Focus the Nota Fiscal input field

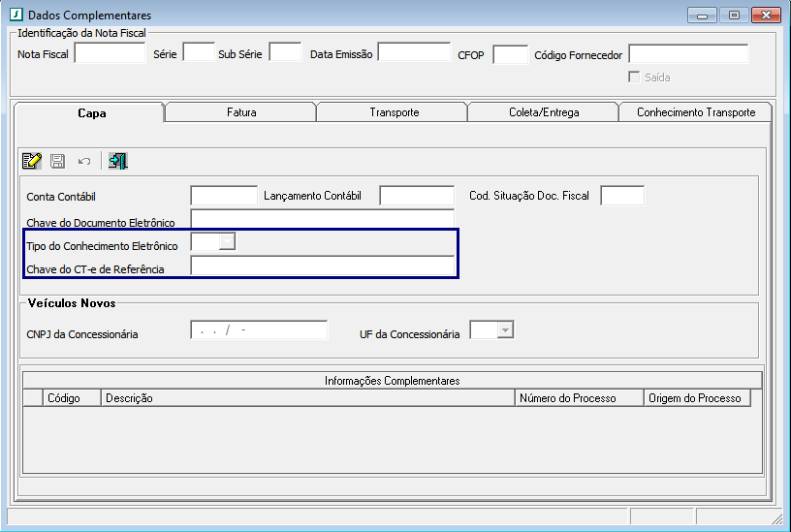click(110, 54)
